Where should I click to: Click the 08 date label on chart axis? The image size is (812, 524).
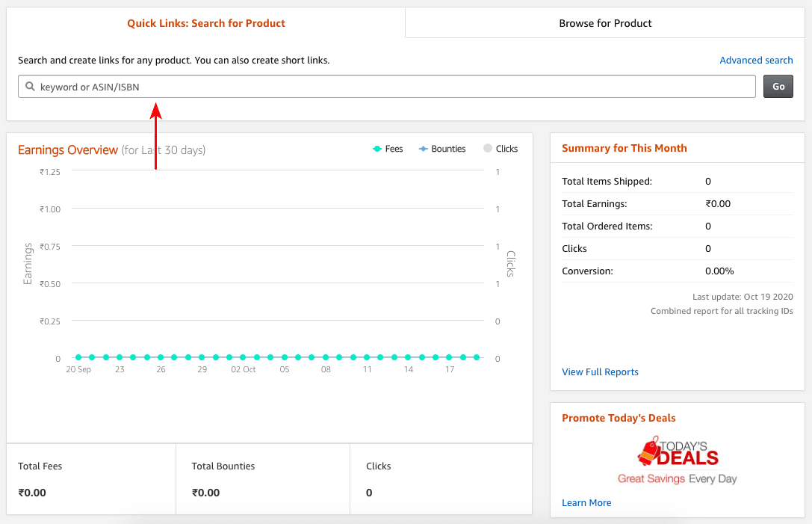point(326,369)
